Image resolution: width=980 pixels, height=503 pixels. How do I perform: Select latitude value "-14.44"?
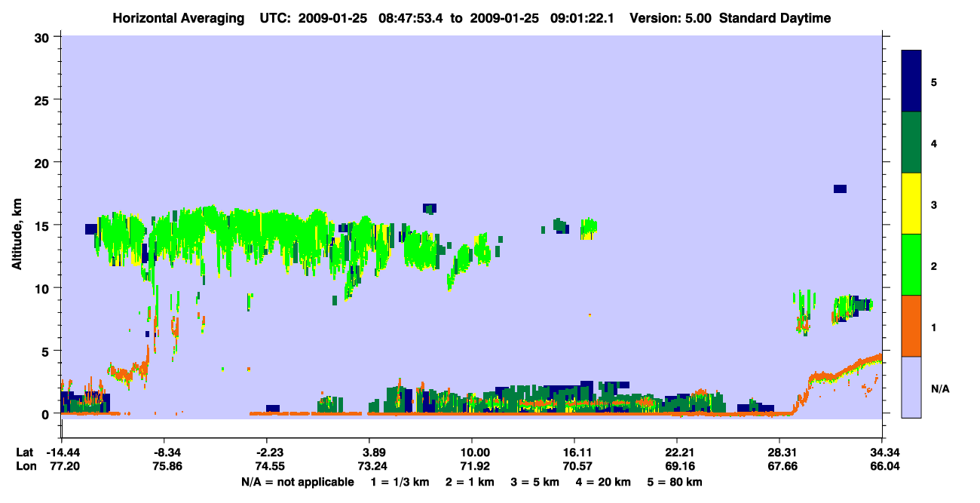(62, 452)
